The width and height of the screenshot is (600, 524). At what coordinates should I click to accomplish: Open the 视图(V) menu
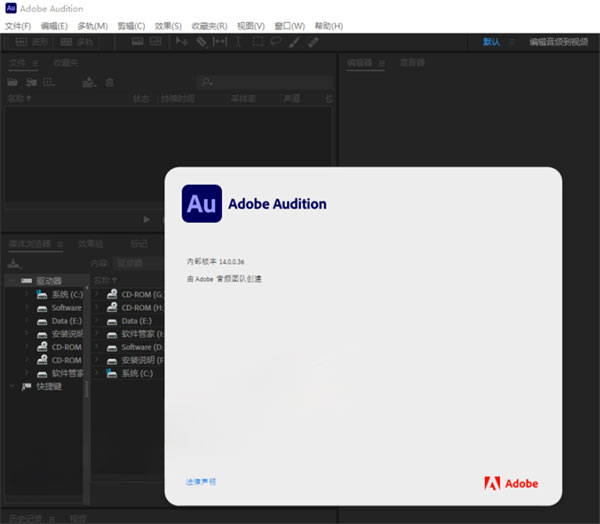click(251, 26)
